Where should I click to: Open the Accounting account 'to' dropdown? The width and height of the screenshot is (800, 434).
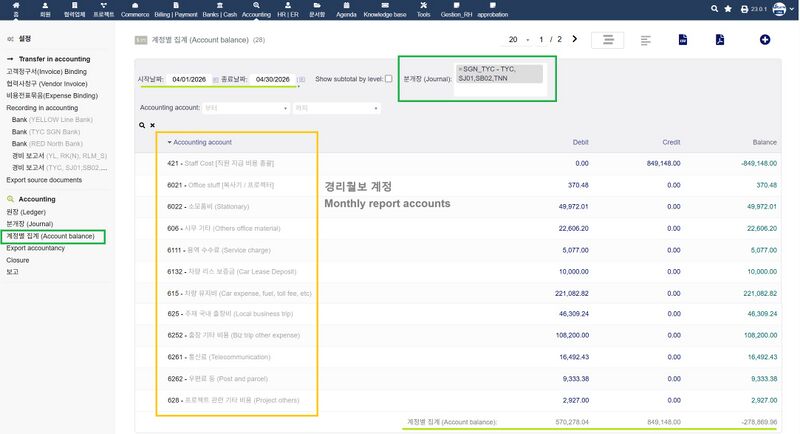(337, 108)
